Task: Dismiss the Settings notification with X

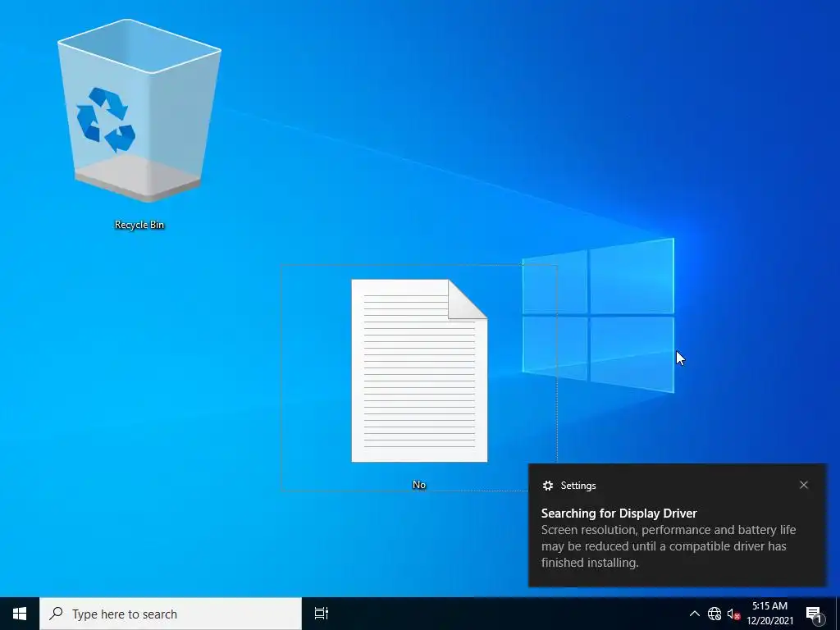Action: coord(804,485)
